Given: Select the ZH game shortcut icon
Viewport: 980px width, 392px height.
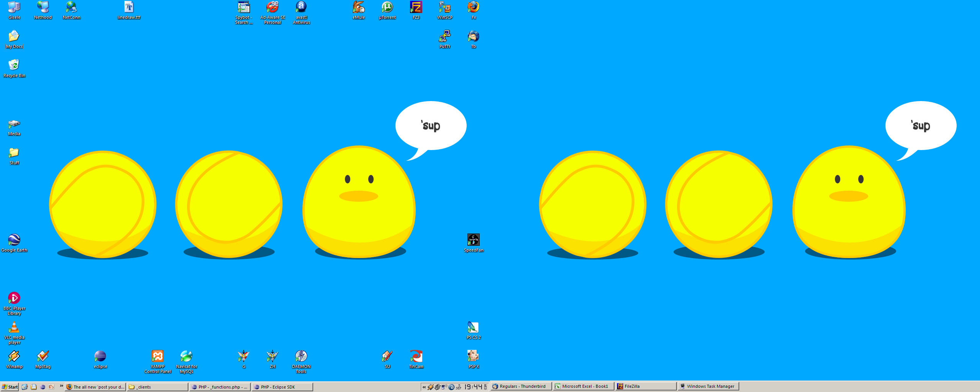Looking at the screenshot, I should point(273,359).
